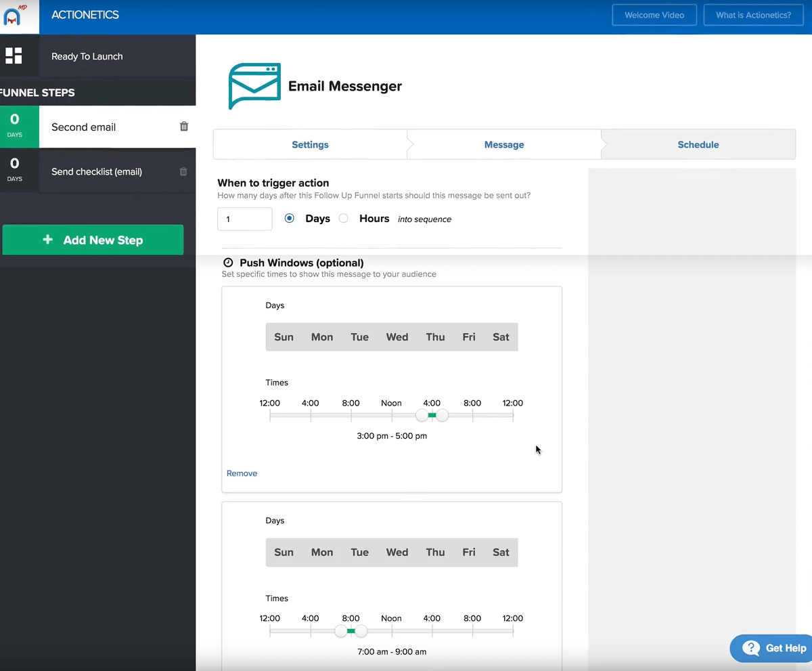Open the Send checklist (email) funnel step
The height and width of the screenshot is (671, 812).
click(98, 172)
